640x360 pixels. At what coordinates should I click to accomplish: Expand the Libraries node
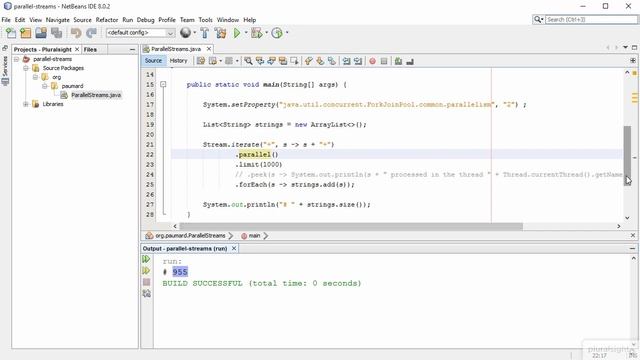pos(26,104)
